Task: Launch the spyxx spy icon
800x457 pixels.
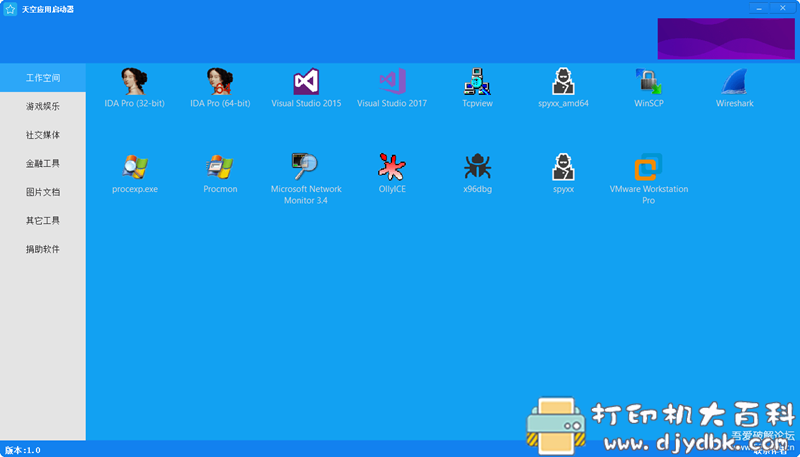Action: [563, 167]
